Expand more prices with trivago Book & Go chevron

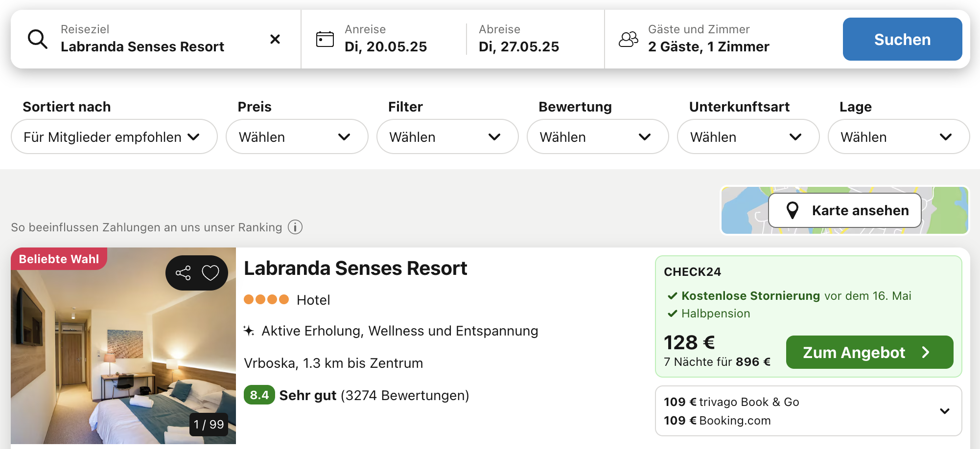(x=945, y=411)
